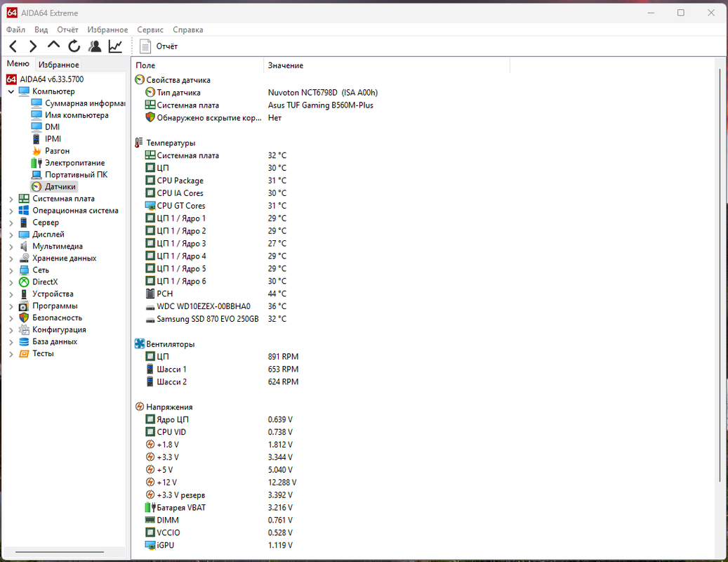Click the Программы icon in tree

click(x=24, y=306)
